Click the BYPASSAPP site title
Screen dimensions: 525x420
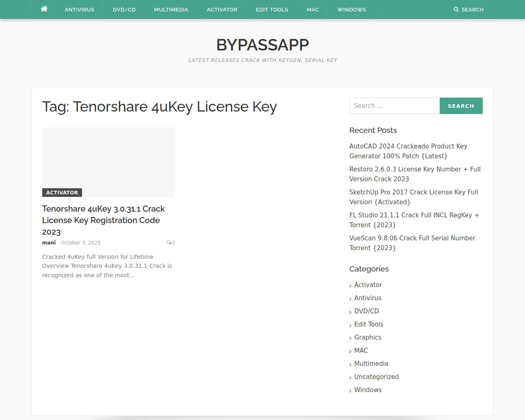(x=262, y=45)
